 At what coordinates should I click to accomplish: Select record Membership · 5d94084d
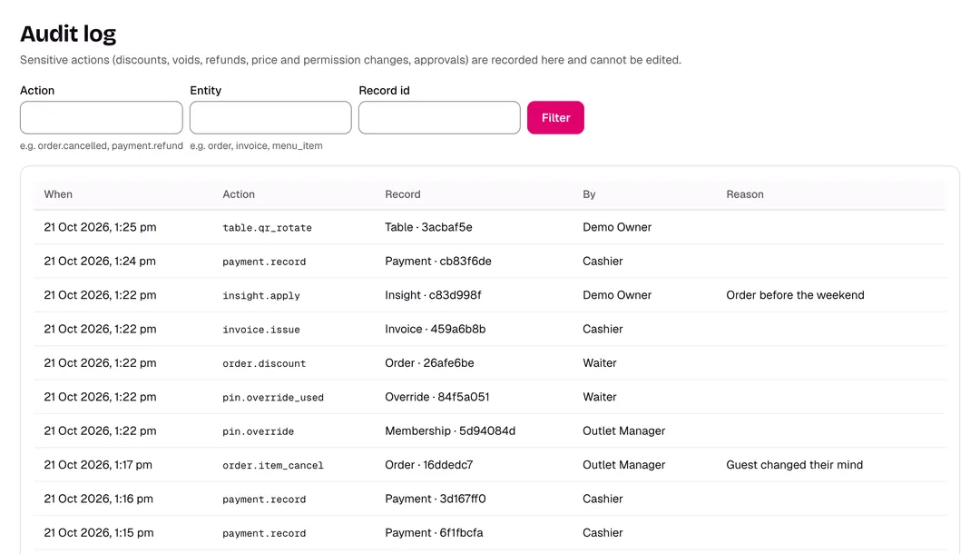pyautogui.click(x=450, y=430)
